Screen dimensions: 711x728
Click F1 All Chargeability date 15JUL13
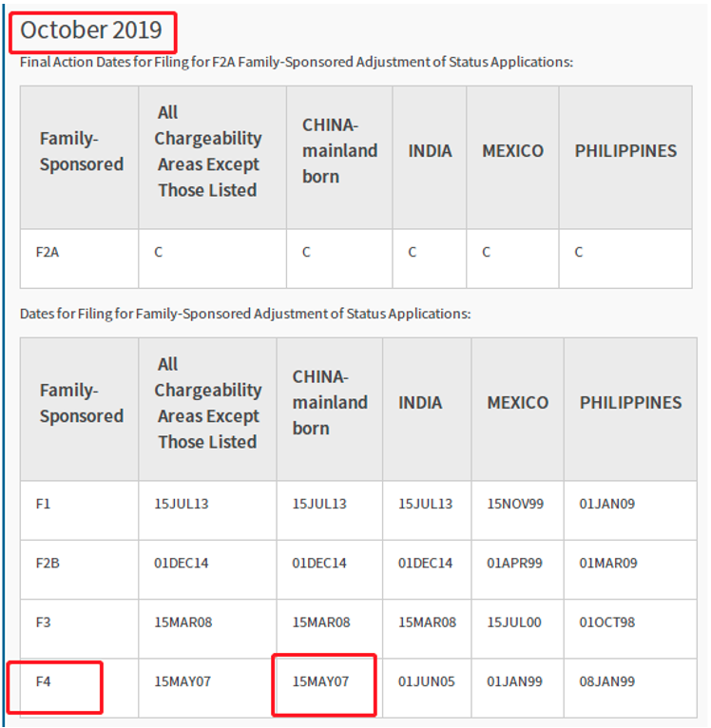pyautogui.click(x=182, y=504)
